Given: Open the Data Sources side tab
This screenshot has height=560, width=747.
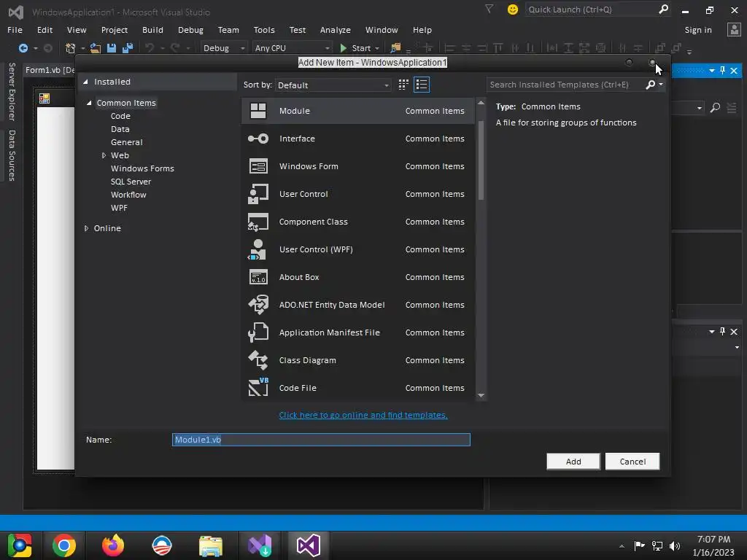Looking at the screenshot, I should (12, 156).
